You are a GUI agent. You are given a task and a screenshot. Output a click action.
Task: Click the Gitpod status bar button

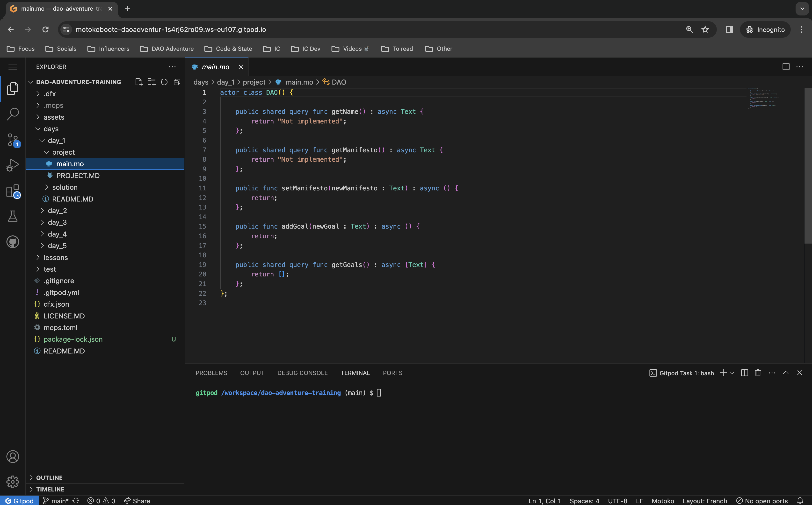[19, 501]
